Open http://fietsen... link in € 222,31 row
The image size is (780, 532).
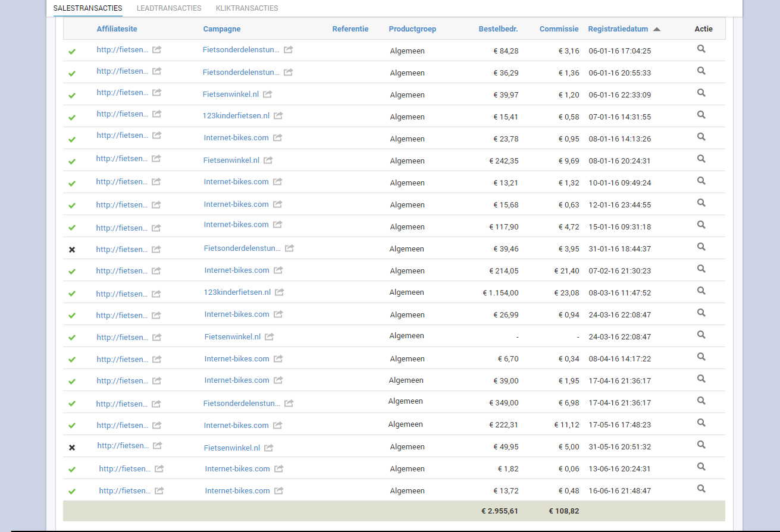pos(123,425)
